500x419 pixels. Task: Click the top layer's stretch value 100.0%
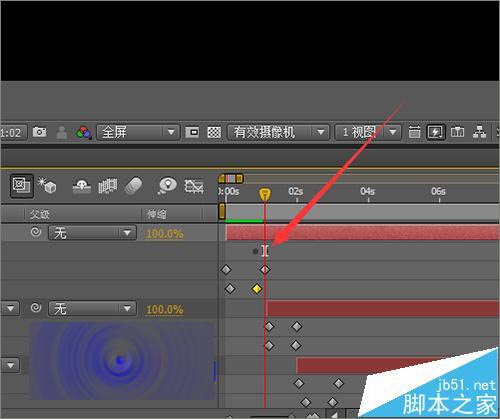point(165,233)
